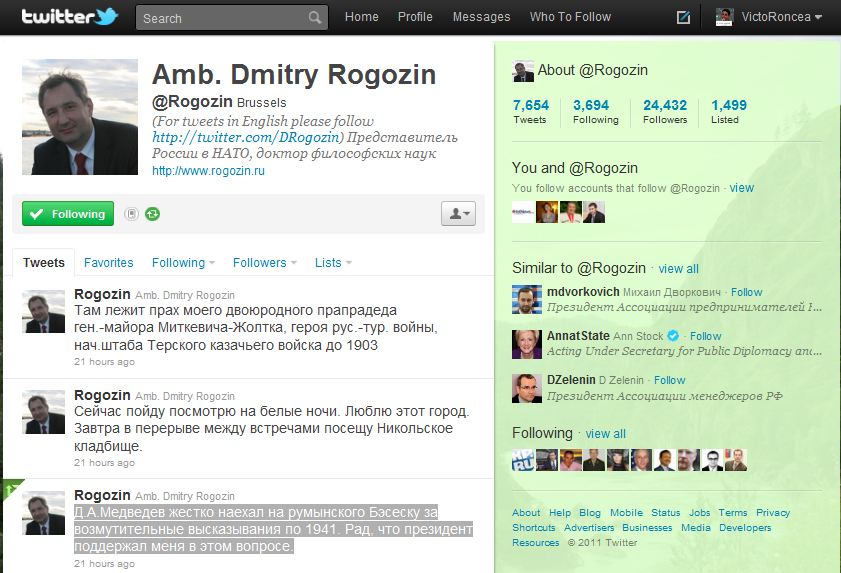
Task: Open Who To Follow menu item
Action: coord(570,17)
